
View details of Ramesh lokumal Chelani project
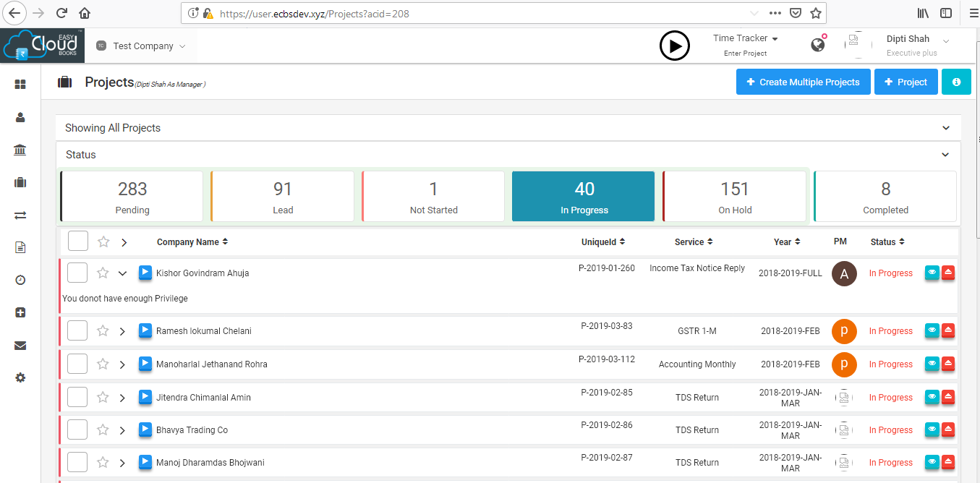click(932, 330)
